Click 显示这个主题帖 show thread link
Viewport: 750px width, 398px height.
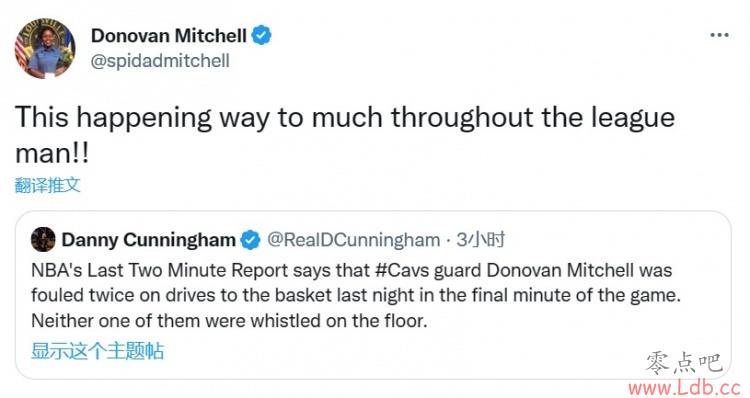pos(98,351)
